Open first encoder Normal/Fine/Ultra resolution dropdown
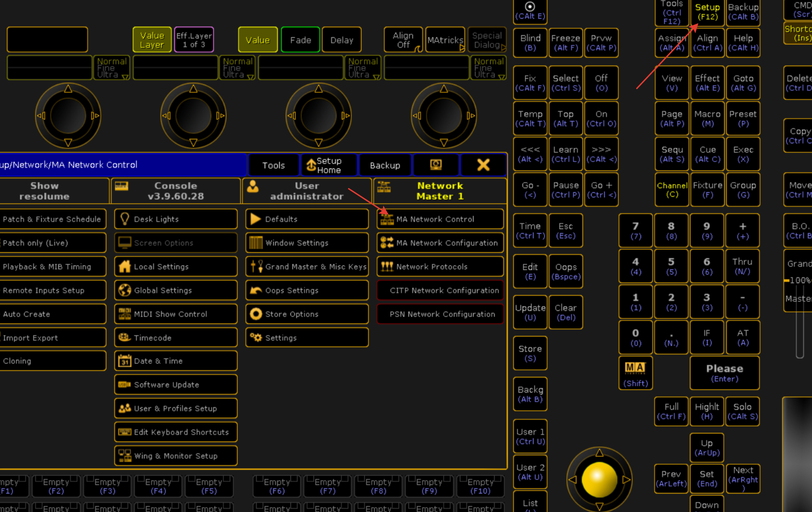This screenshot has width=812, height=512. (x=112, y=68)
